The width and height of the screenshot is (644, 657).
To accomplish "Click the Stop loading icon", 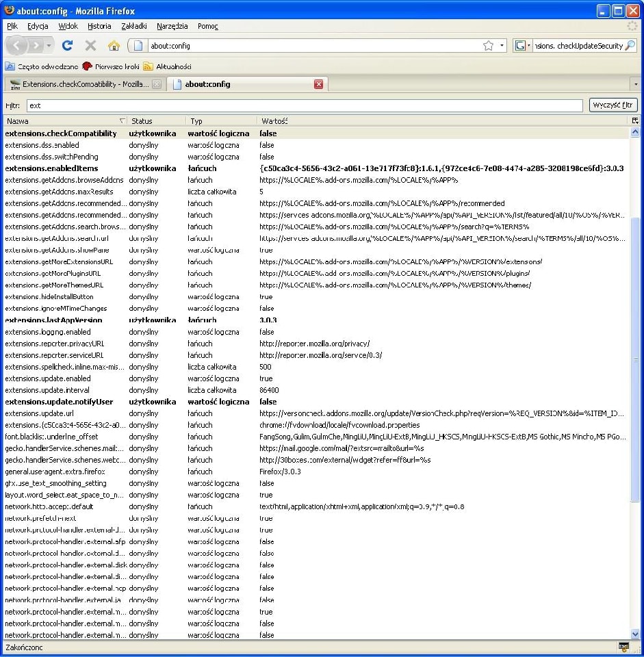I will pos(90,46).
